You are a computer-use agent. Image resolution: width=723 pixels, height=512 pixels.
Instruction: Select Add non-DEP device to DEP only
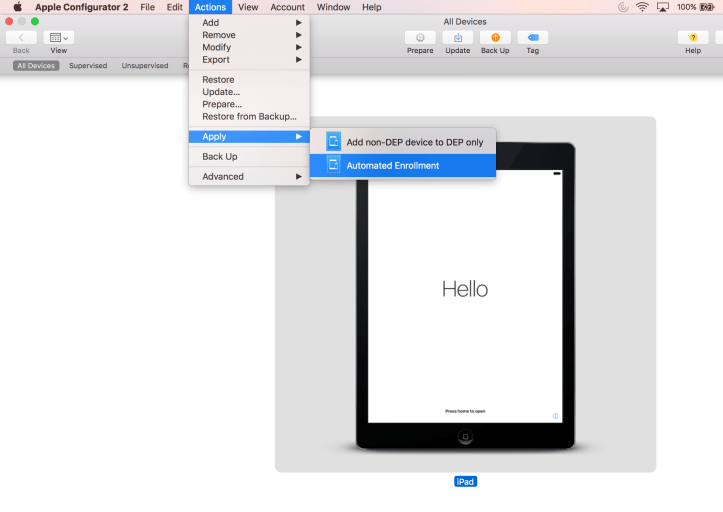pos(403,142)
